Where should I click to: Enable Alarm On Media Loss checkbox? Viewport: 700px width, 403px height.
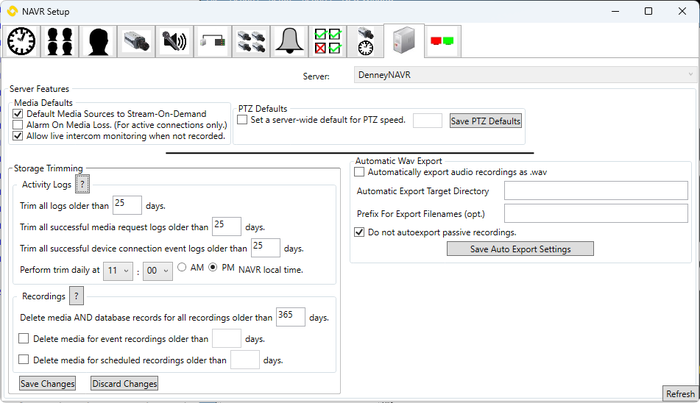(18, 125)
